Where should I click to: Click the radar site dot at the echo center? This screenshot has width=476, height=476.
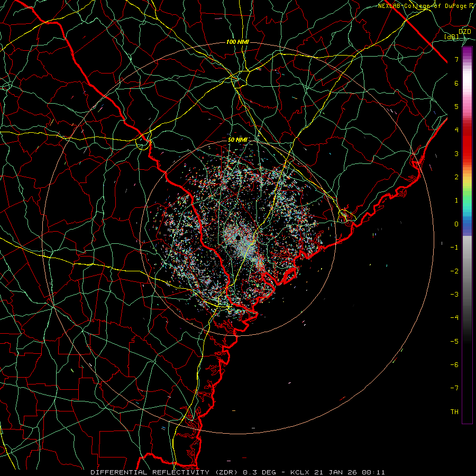click(238, 237)
